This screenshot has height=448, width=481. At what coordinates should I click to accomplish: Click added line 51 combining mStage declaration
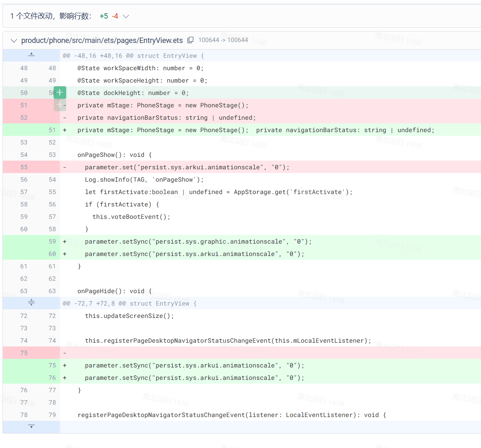point(256,130)
